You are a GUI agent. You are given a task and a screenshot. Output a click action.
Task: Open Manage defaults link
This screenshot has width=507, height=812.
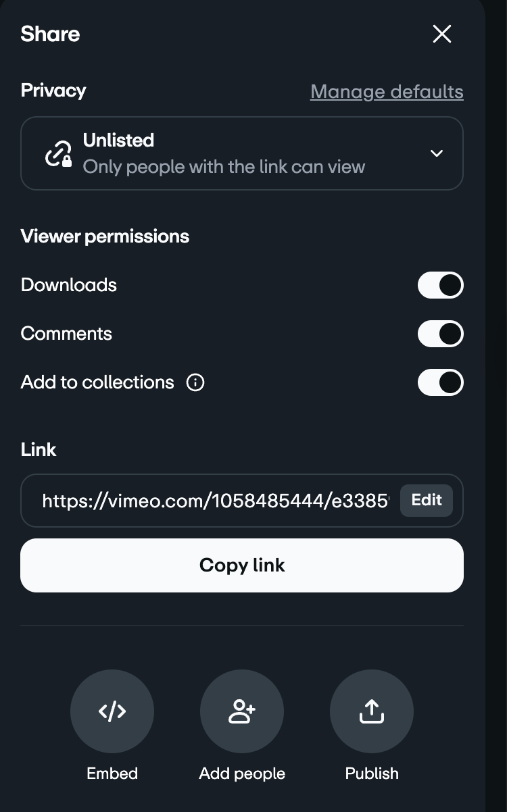[x=387, y=92]
